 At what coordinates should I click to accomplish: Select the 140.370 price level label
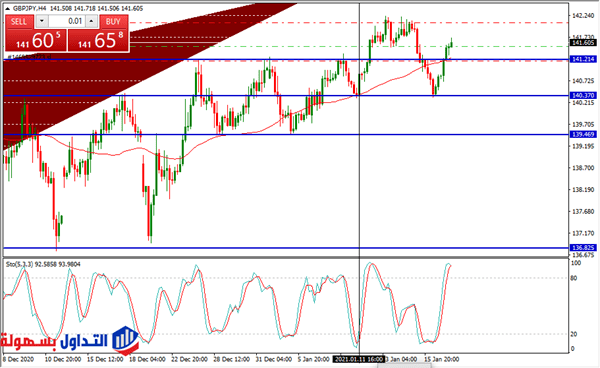tap(583, 96)
